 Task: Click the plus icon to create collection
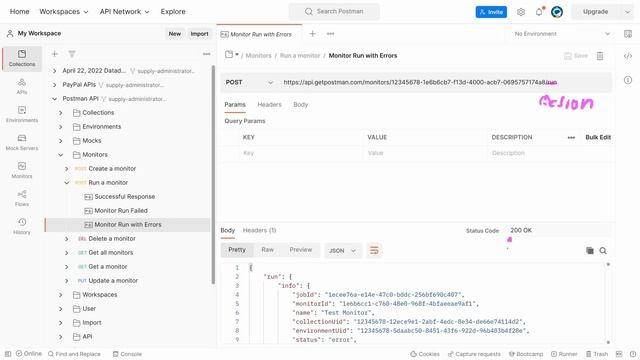55,54
